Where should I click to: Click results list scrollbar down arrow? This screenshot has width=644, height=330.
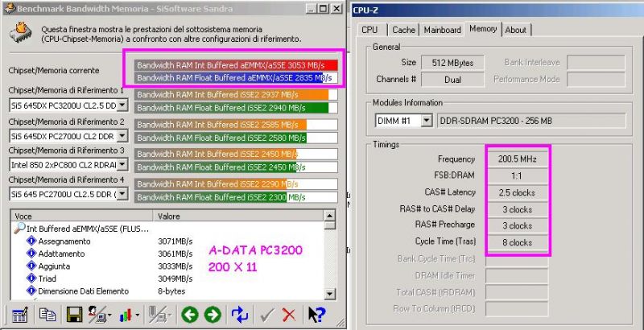pyautogui.click(x=330, y=293)
